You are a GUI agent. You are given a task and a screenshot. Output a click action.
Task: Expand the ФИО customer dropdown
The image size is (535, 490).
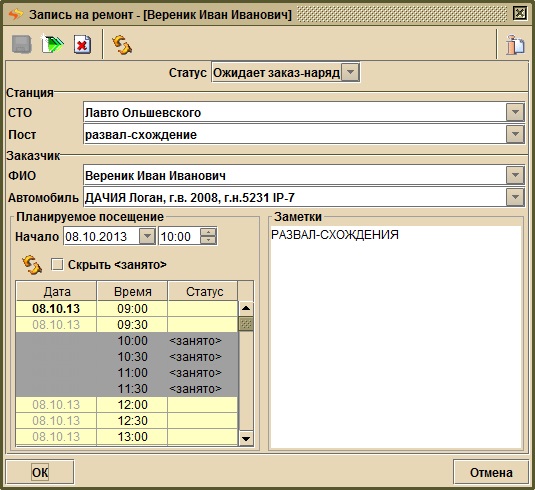pos(515,175)
